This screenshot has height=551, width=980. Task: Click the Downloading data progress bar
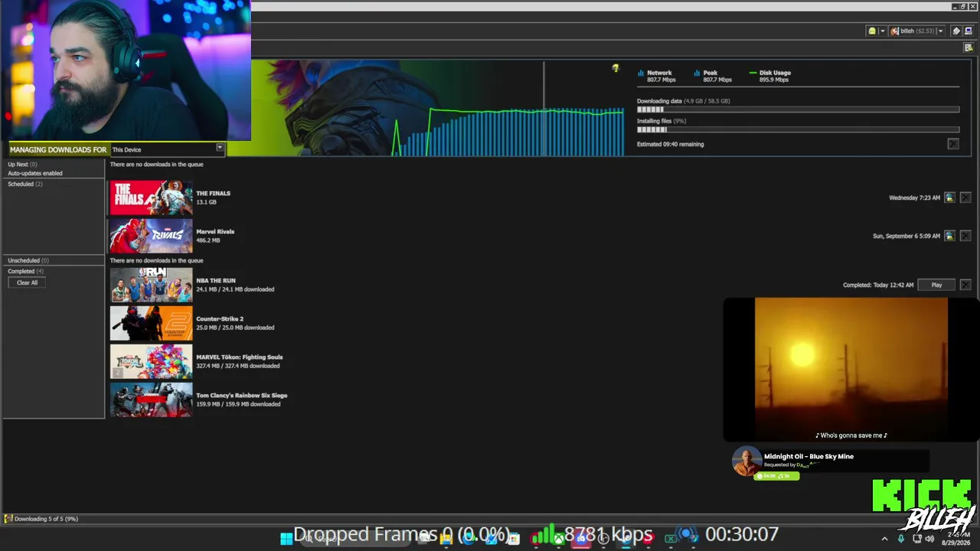pyautogui.click(x=798, y=110)
